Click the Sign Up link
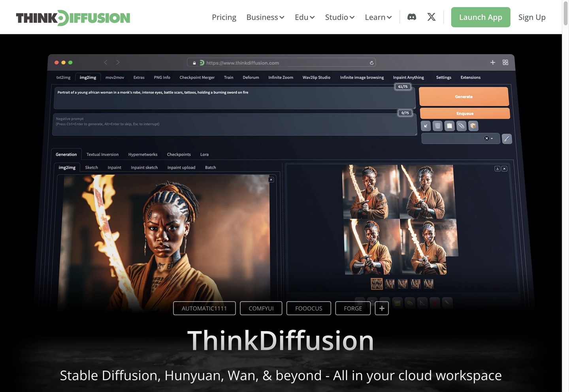 point(531,17)
